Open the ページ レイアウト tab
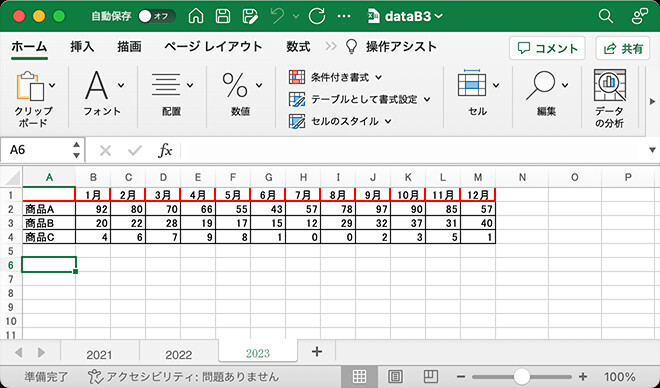The height and width of the screenshot is (388, 660). pyautogui.click(x=213, y=46)
